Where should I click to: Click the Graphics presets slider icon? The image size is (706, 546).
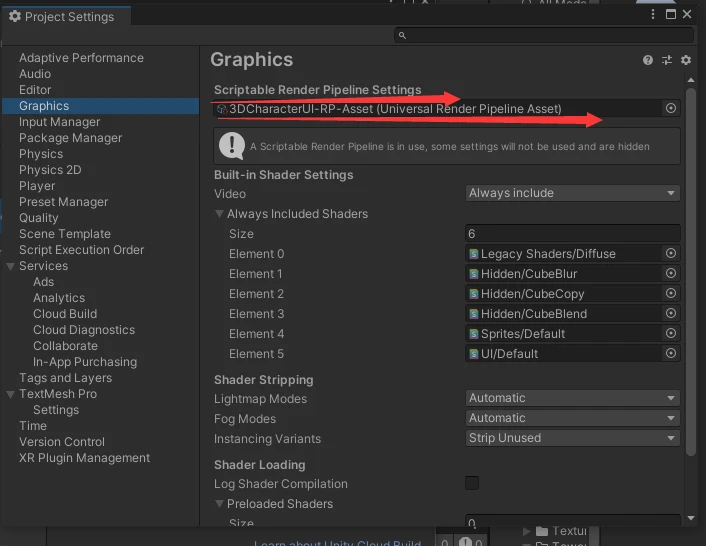667,60
